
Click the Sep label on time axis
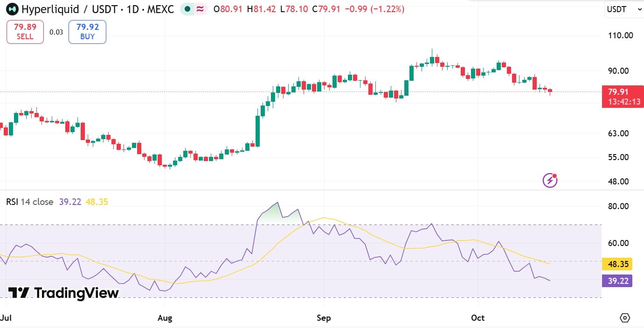coord(324,318)
